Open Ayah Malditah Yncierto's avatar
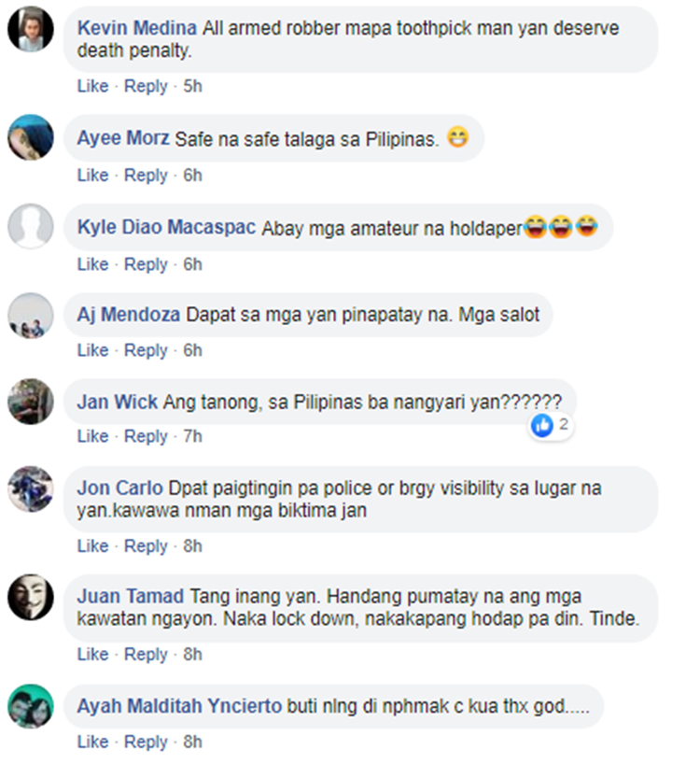 pyautogui.click(x=31, y=706)
